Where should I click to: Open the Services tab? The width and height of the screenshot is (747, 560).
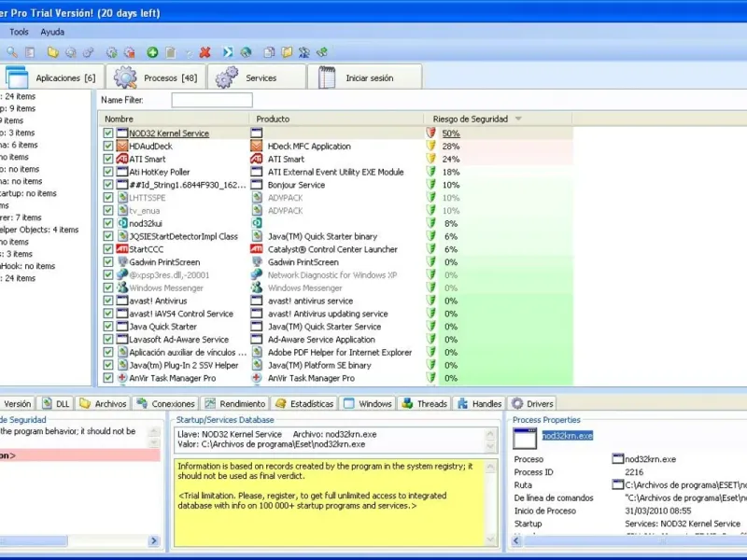(257, 77)
